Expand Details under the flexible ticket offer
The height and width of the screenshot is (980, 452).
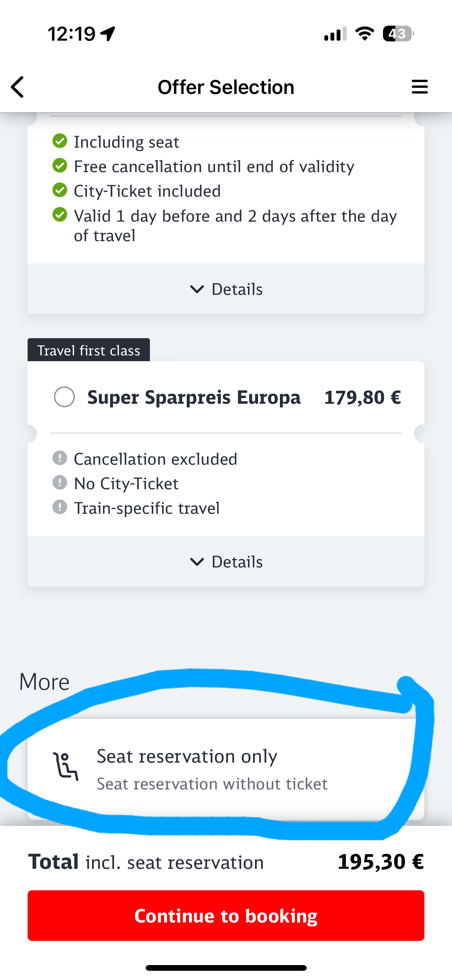click(x=226, y=289)
